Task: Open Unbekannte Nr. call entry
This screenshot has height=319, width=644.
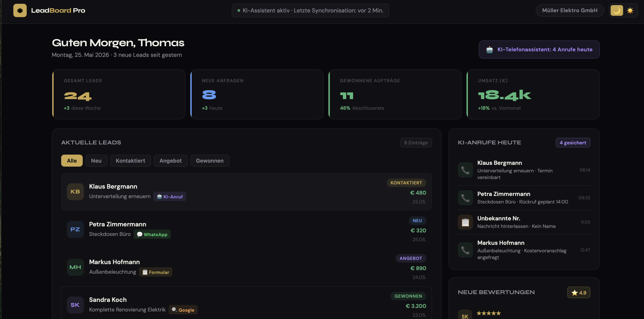Action: click(x=524, y=222)
